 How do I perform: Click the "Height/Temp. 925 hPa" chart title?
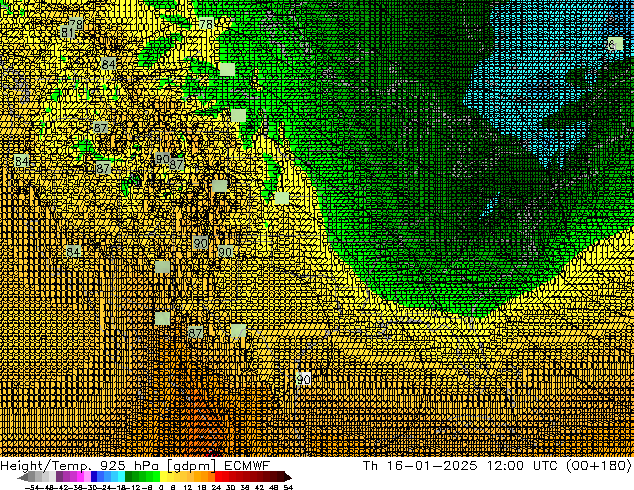(x=78, y=466)
